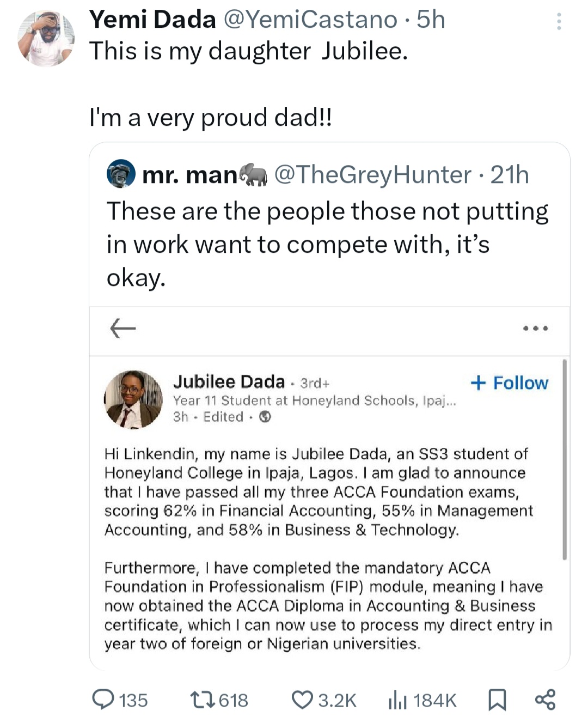Repost this tweet with retweet icon
Screen dimensions: 588x723
click(204, 700)
